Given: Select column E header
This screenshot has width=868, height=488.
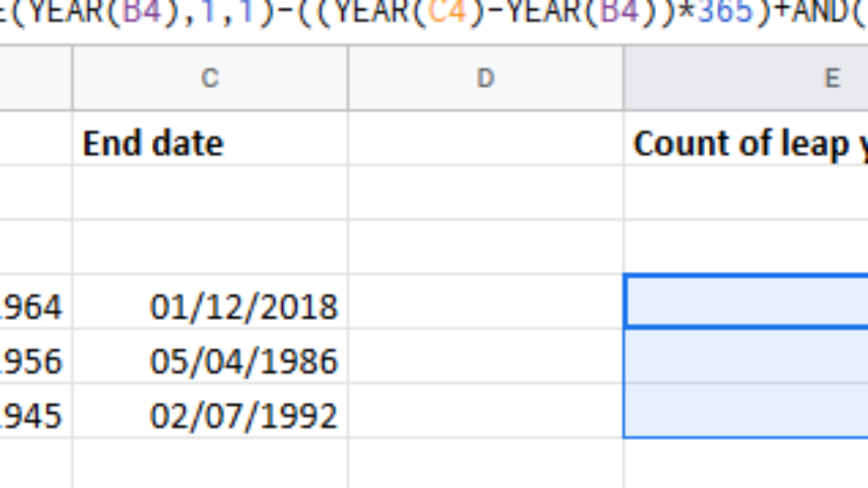Looking at the screenshot, I should (745, 78).
